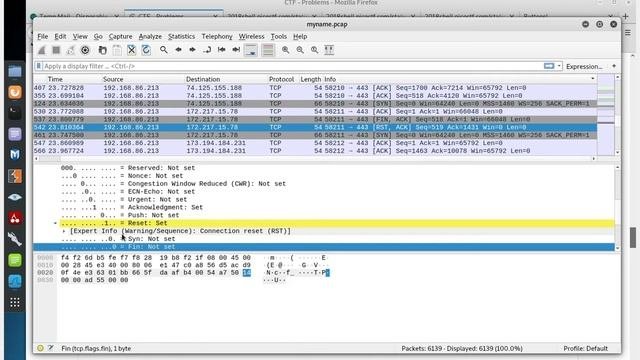Open expert information from status bar circle

40,348
